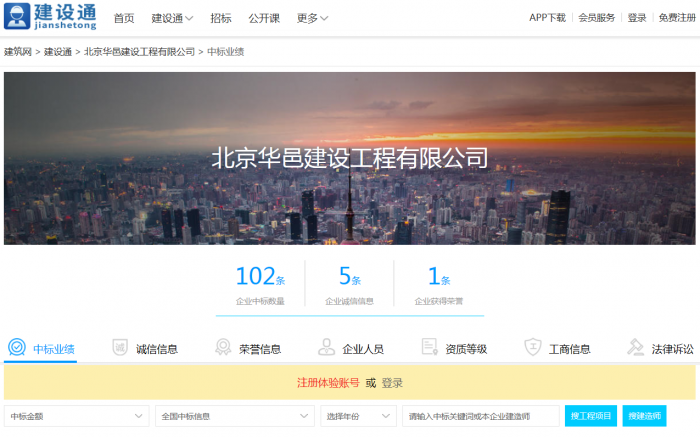Focus the 中标关键词 search input field
The width and height of the screenshot is (700, 437).
coord(480,416)
